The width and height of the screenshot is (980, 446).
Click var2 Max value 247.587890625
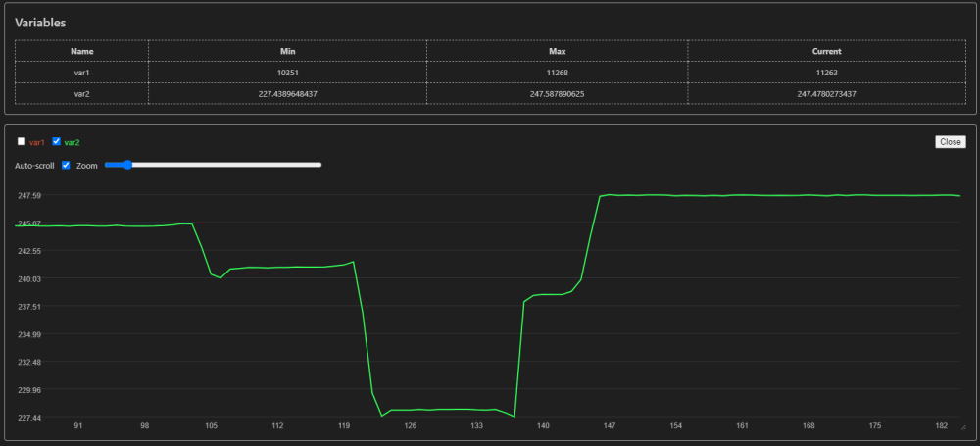[x=558, y=93]
